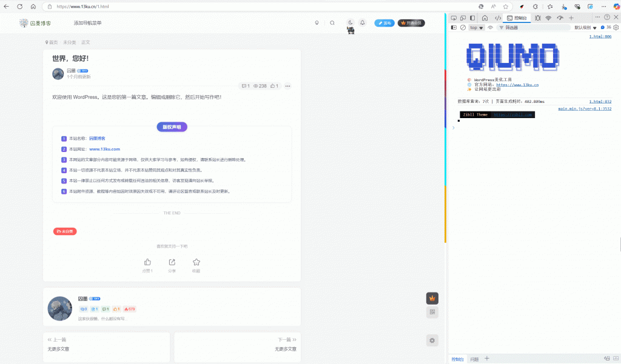
Task: Click the thumbs-up like icon below article
Action: [147, 262]
